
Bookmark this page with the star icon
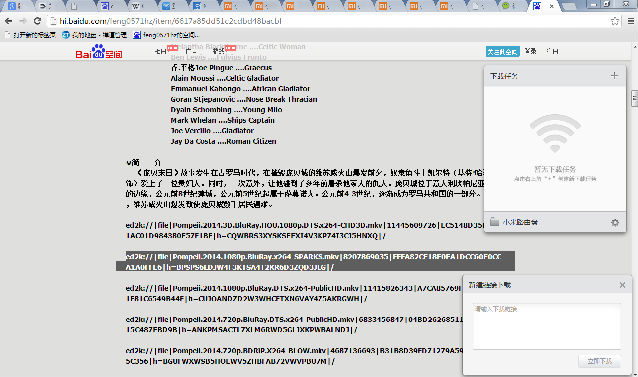[615, 21]
